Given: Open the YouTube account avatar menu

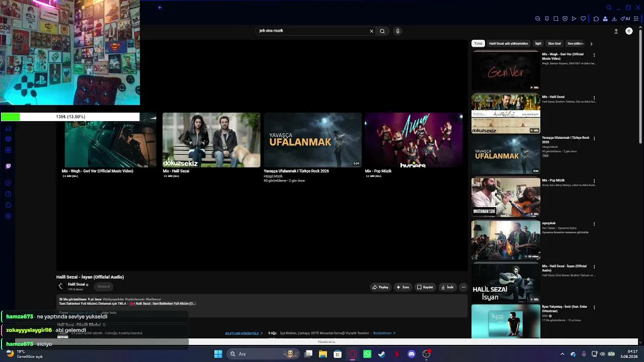Looking at the screenshot, I should [629, 31].
